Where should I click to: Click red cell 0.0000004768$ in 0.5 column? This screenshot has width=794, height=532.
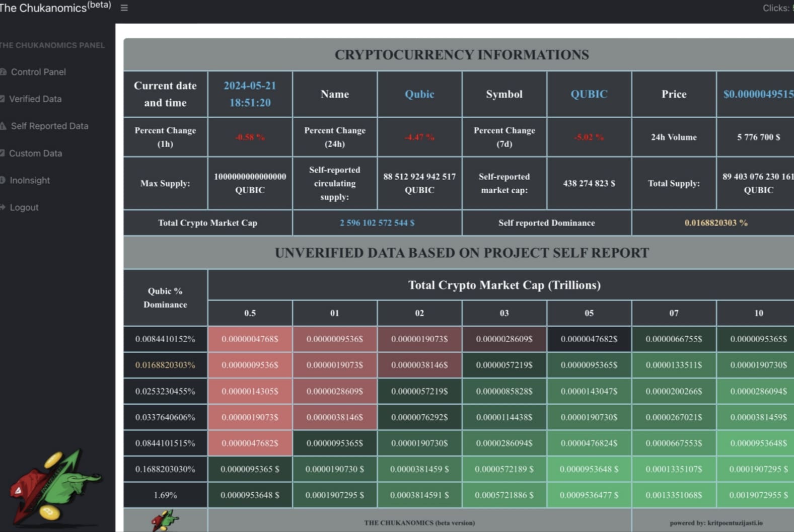click(x=250, y=339)
